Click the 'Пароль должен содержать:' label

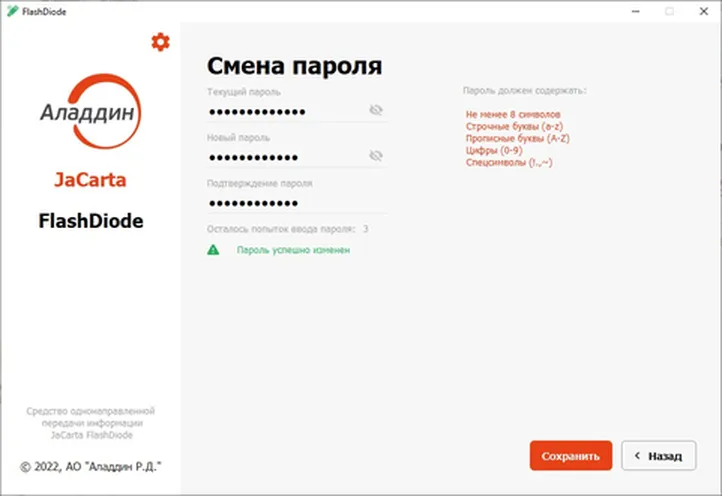click(x=524, y=91)
